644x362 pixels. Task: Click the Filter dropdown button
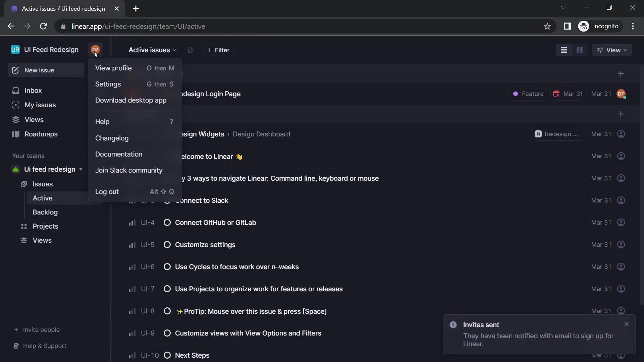point(218,50)
